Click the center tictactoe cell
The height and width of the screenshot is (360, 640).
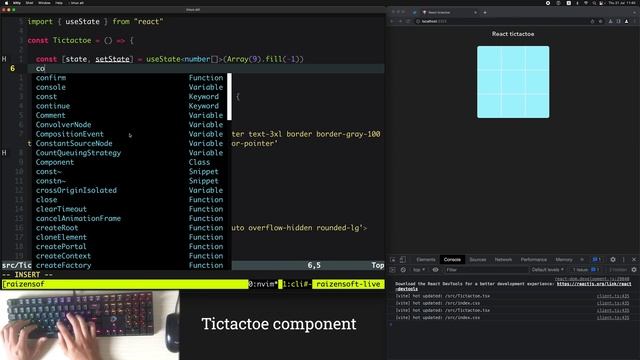click(513, 82)
